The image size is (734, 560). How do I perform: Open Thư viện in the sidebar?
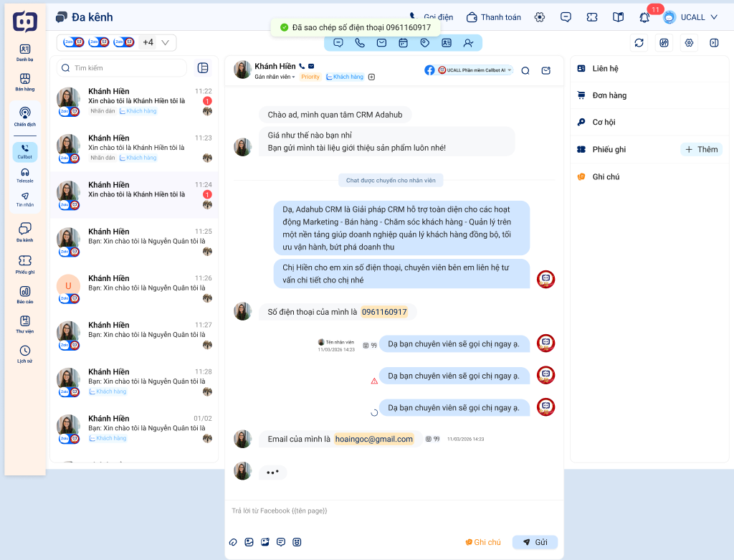coord(25,325)
